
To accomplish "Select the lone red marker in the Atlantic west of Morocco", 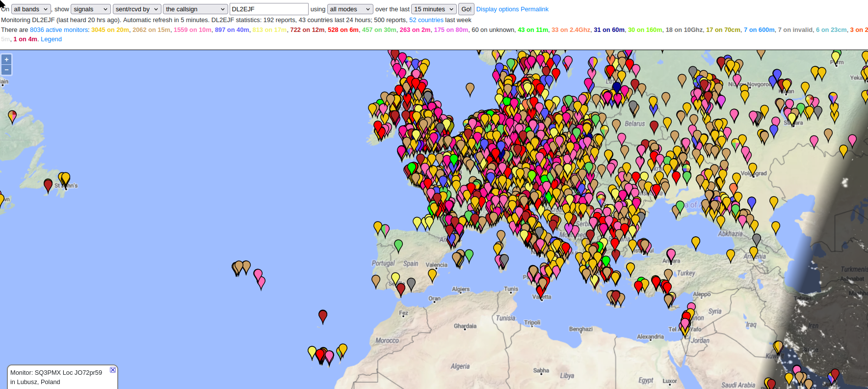I will tap(323, 315).
